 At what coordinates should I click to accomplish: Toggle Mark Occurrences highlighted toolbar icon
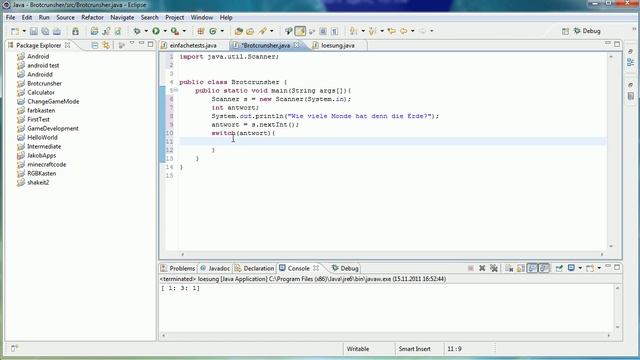pos(300,31)
